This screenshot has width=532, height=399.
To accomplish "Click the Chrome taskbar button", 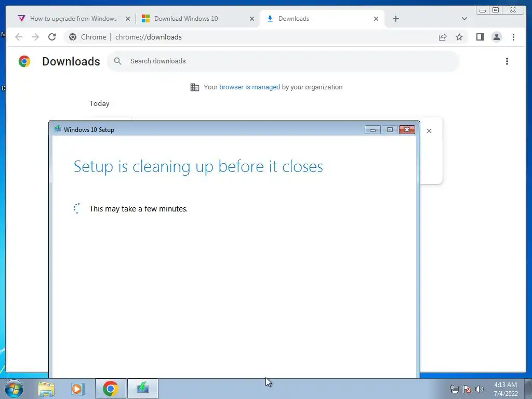I will pos(111,389).
